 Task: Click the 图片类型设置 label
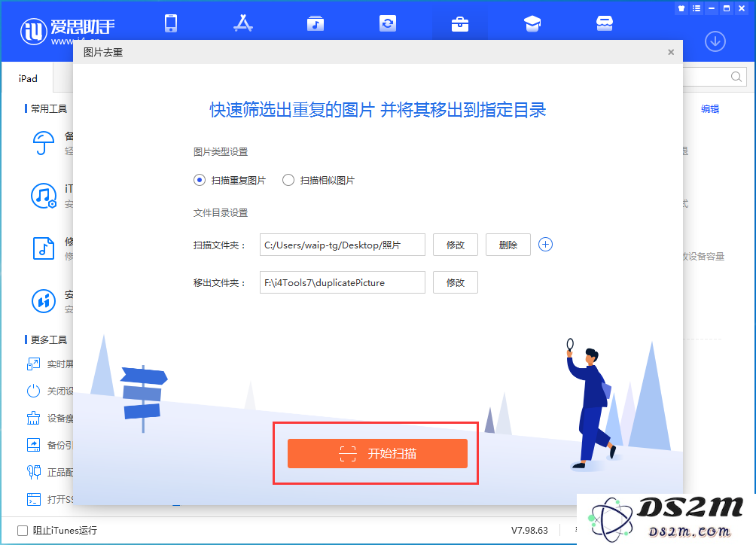pos(221,152)
